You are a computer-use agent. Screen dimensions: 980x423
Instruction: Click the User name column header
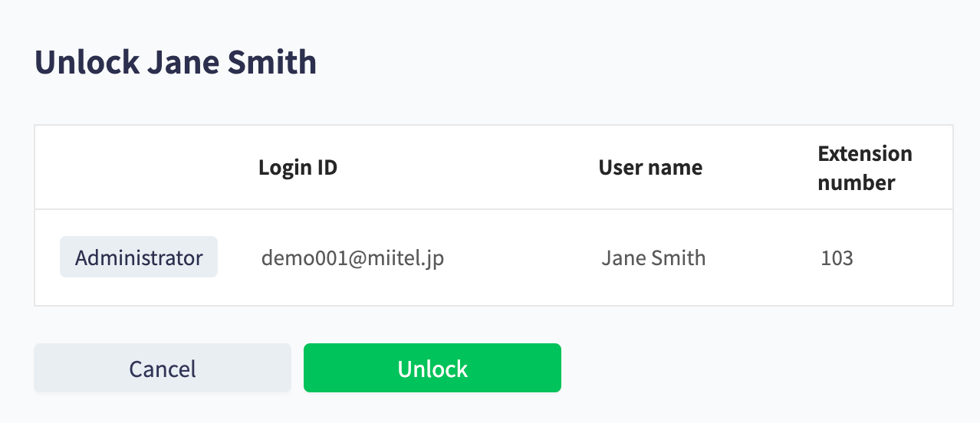[x=650, y=167]
